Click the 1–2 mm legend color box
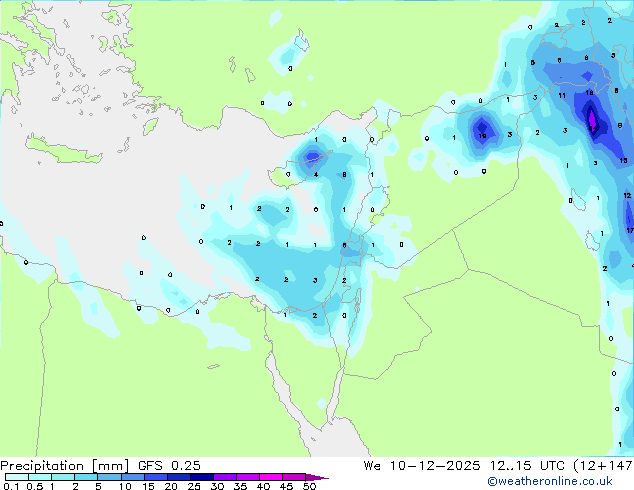634x490 pixels. click(x=63, y=477)
